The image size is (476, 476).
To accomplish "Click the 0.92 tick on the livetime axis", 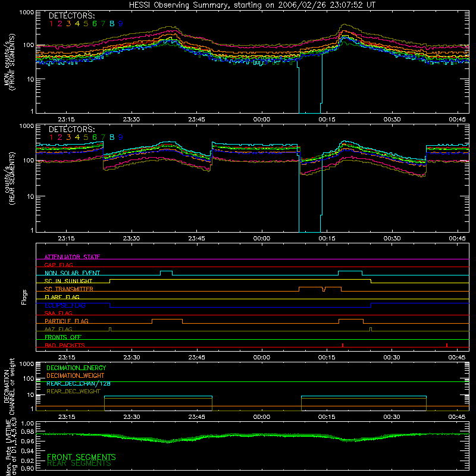I will (x=28, y=461).
